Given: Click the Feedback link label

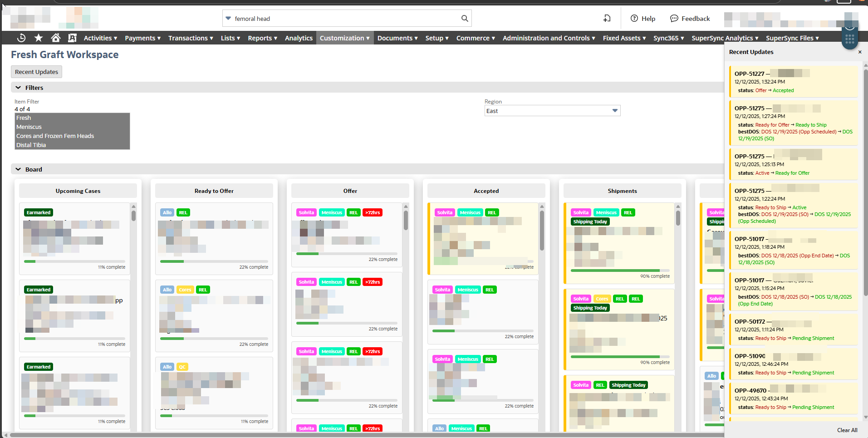Looking at the screenshot, I should [x=696, y=19].
